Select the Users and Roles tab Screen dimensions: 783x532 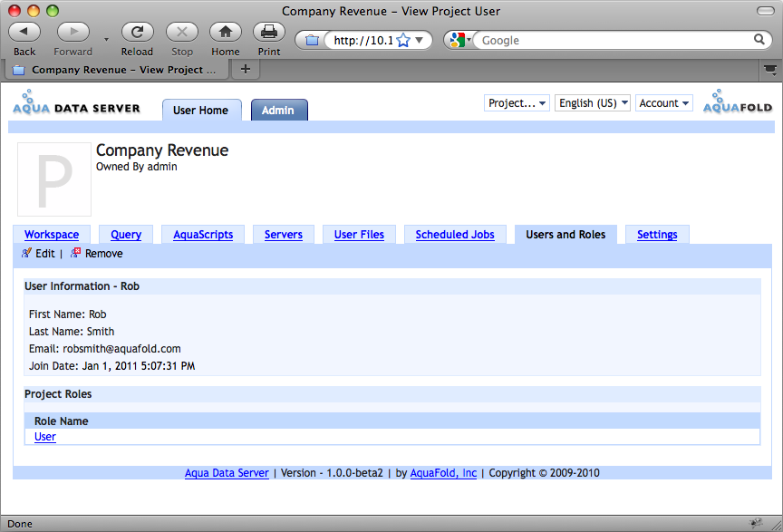(x=565, y=235)
